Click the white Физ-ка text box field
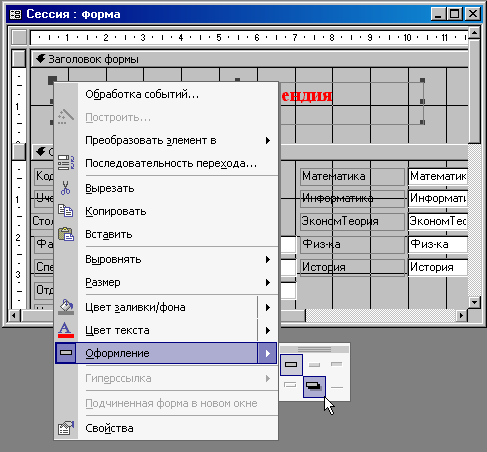Viewport: 487px width, 452px height. [x=438, y=244]
